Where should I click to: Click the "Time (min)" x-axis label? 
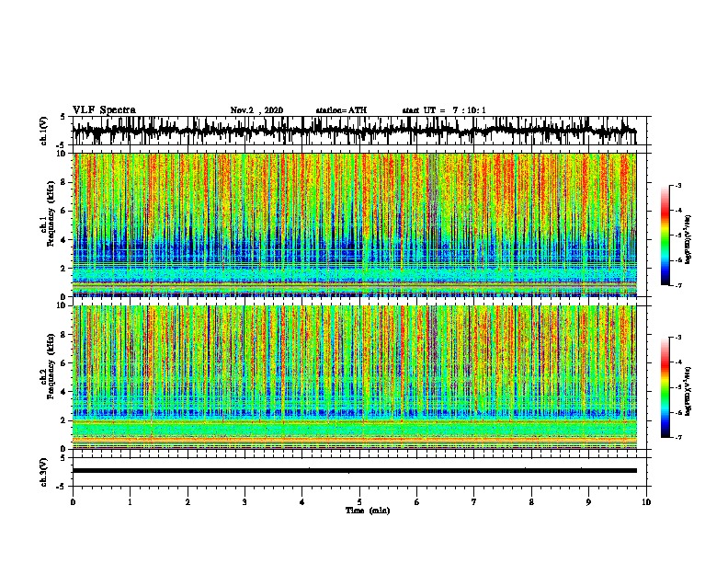coord(368,511)
